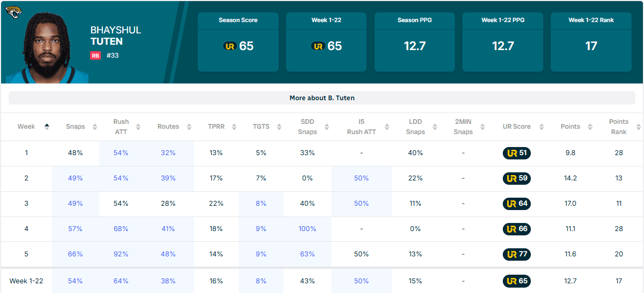Click the UR 65 badge in the Week 1-22 table row
The width and height of the screenshot is (644, 293).
(517, 281)
